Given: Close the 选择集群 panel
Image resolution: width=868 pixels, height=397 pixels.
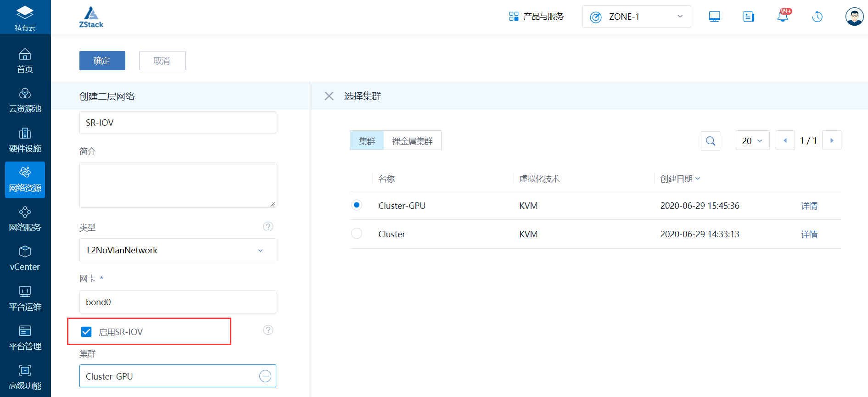Looking at the screenshot, I should tap(329, 96).
